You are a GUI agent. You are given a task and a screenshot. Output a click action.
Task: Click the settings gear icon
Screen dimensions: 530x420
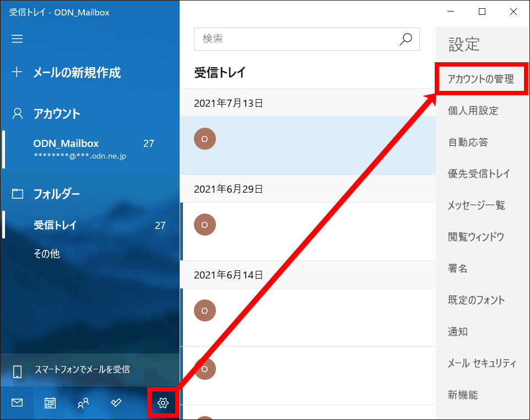point(163,403)
